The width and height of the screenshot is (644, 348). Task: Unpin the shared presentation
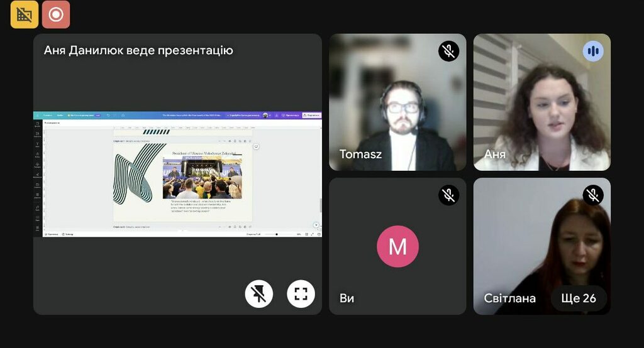[258, 293]
